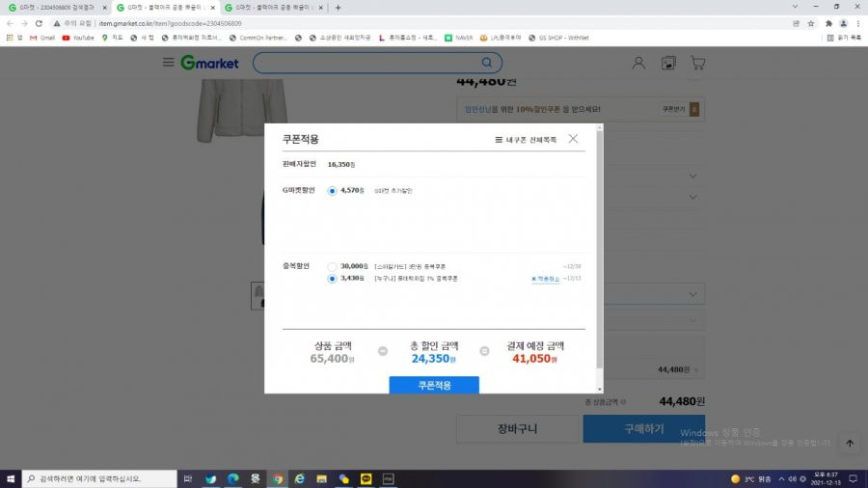Click the Windows taskbar search box
This screenshot has height=488, width=868.
click(x=99, y=478)
